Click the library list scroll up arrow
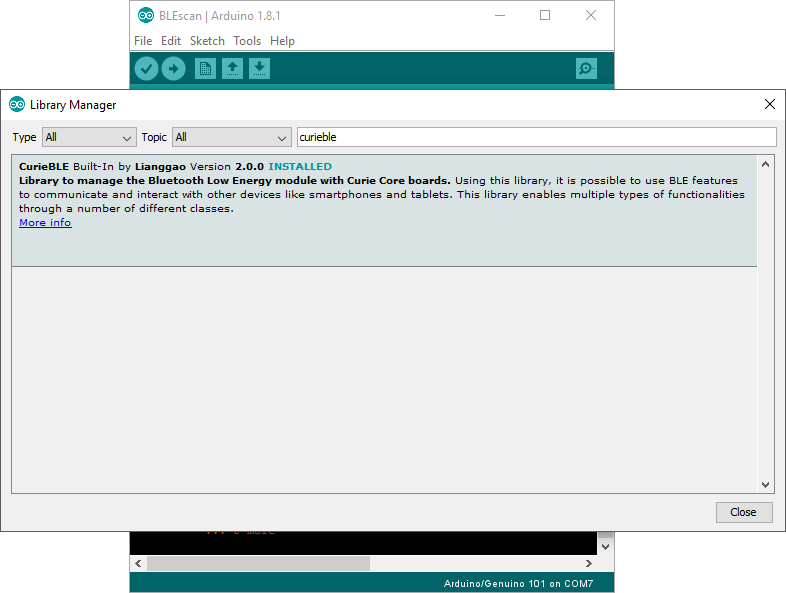 click(x=765, y=164)
